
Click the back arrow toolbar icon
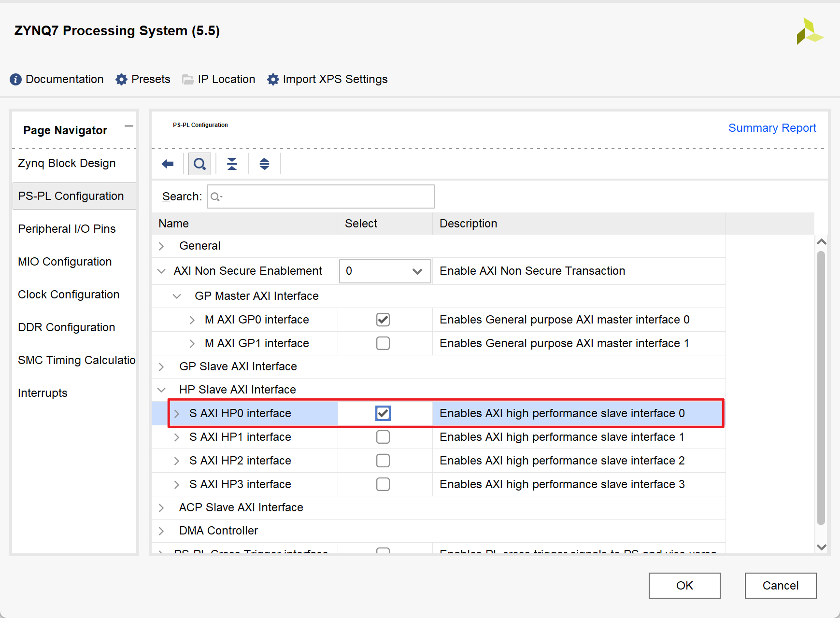pos(168,164)
